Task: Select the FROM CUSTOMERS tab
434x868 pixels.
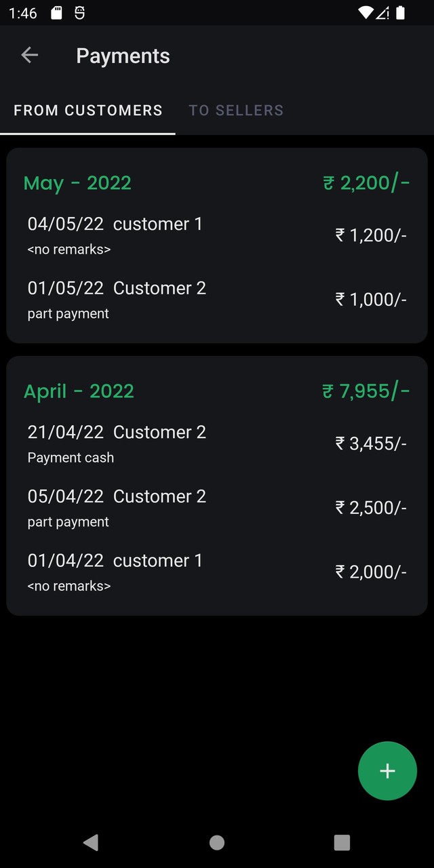Action: coord(87,110)
